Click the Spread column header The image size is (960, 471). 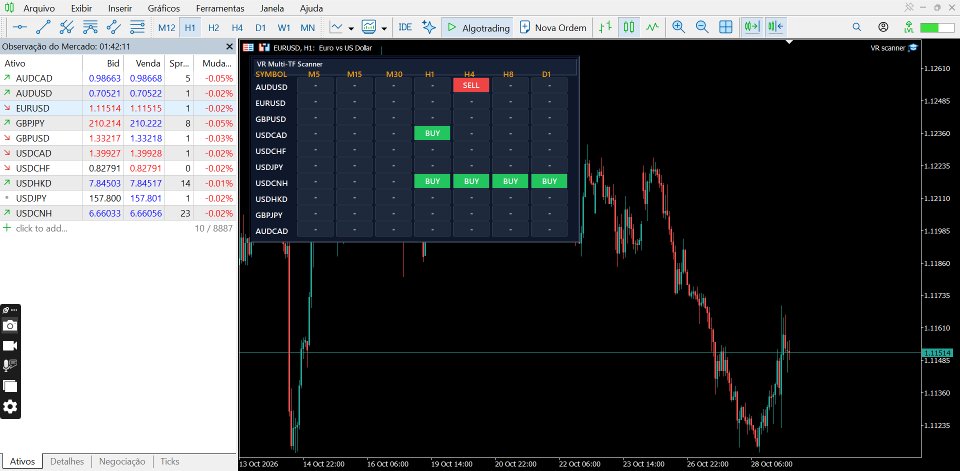coord(179,63)
